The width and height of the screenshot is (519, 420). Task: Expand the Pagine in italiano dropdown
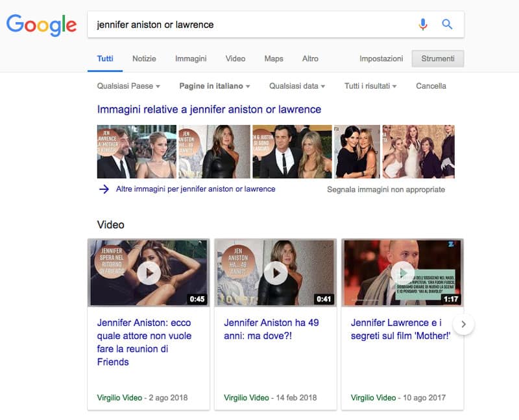(215, 86)
